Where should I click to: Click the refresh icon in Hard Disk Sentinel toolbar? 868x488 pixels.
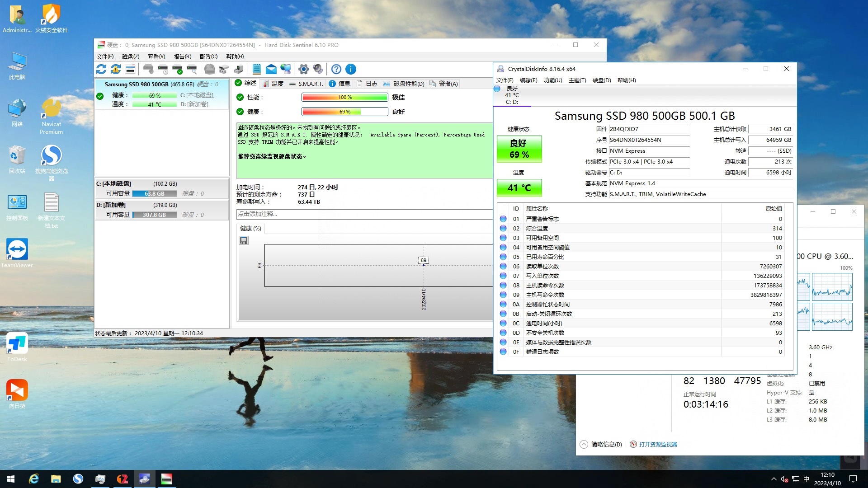pyautogui.click(x=101, y=69)
